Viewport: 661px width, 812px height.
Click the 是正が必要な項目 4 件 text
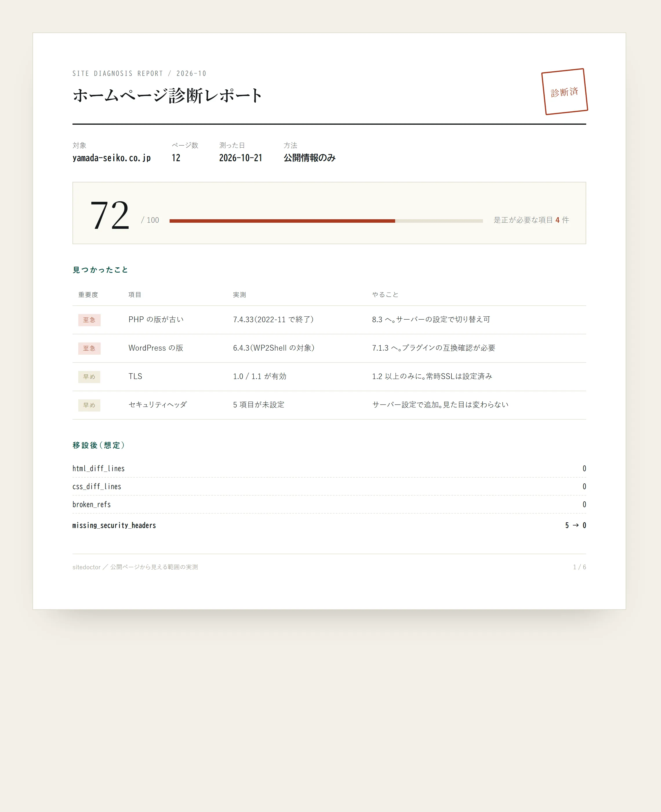(x=531, y=220)
